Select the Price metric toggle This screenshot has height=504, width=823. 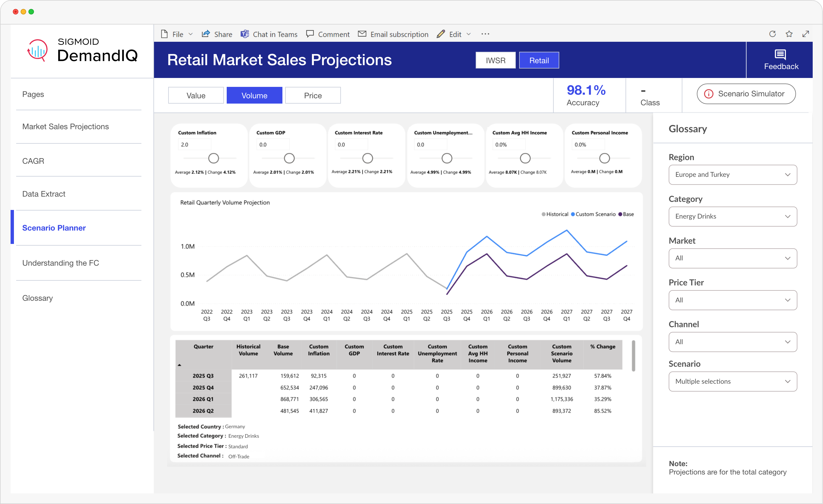point(313,96)
